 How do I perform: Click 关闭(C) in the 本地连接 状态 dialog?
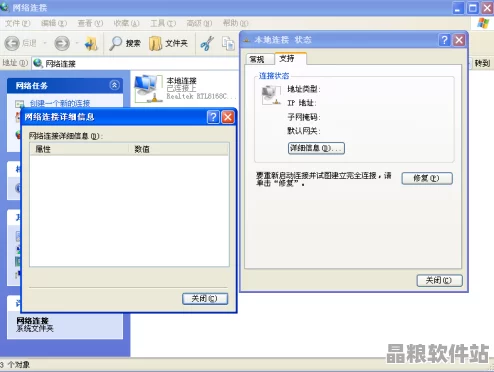tap(439, 280)
